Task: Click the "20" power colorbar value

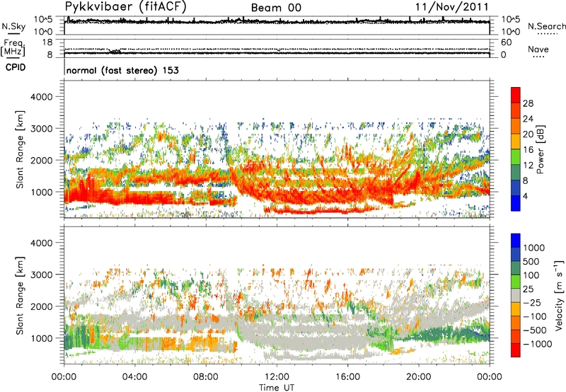Action: coord(528,134)
